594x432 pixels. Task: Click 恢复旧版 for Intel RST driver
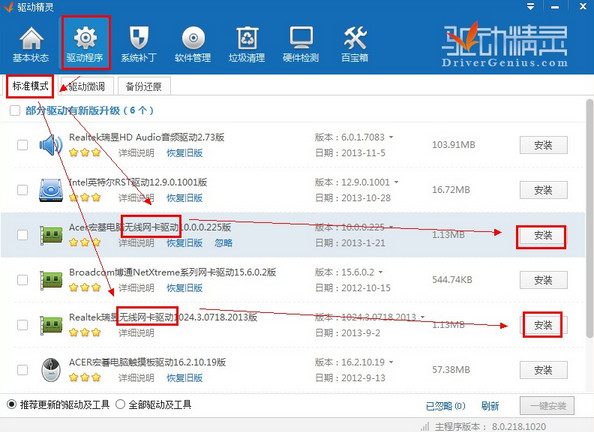coord(184,198)
